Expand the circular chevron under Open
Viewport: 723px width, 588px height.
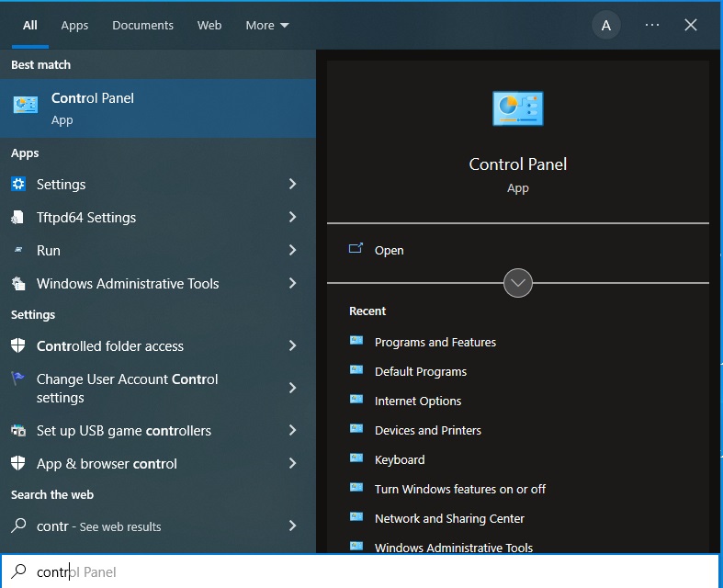tap(518, 283)
